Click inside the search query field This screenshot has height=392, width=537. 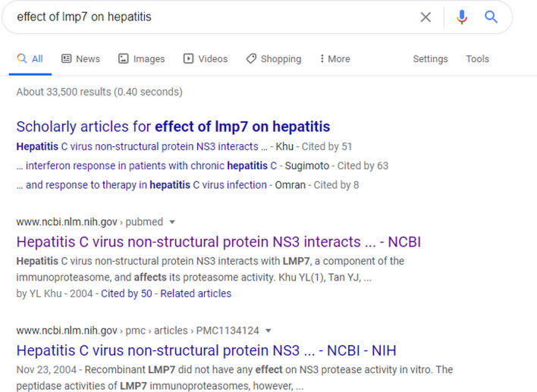tap(212, 17)
